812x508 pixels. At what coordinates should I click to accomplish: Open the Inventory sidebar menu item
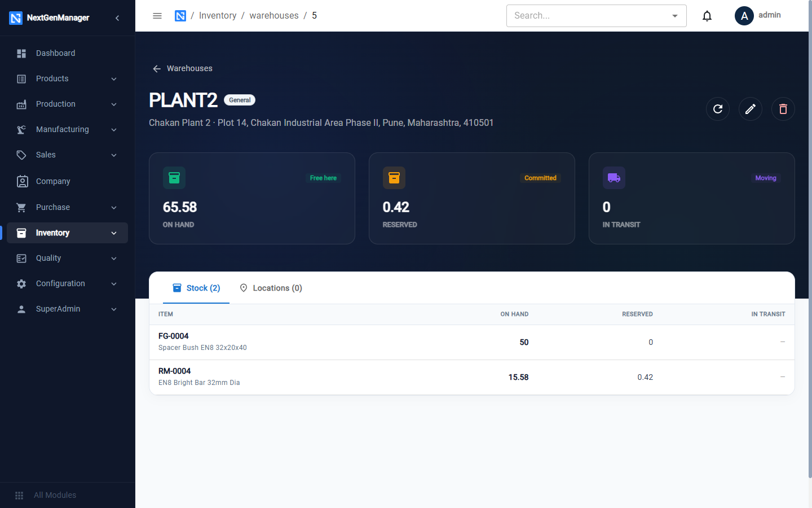coord(67,233)
